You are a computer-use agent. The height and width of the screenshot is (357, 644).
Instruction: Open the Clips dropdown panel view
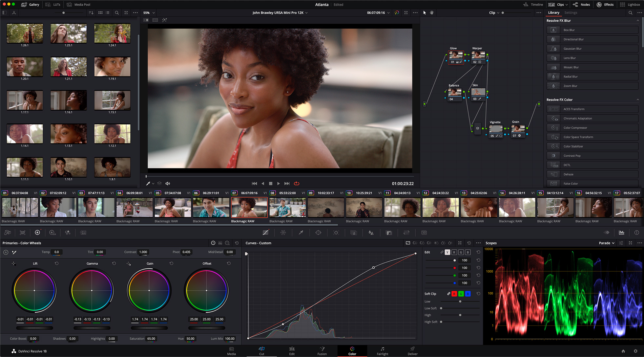point(568,4)
